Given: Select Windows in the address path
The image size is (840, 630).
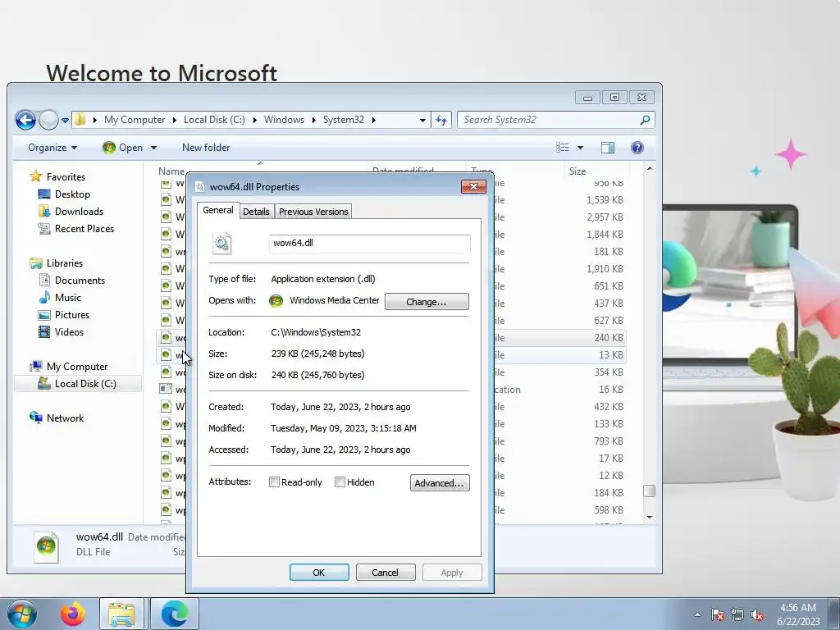Looking at the screenshot, I should tap(284, 120).
